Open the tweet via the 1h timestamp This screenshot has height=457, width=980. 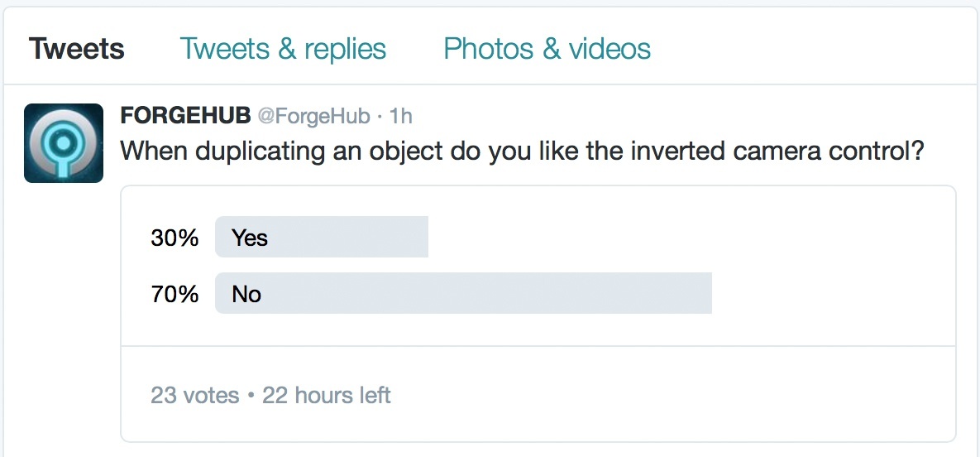pos(399,116)
